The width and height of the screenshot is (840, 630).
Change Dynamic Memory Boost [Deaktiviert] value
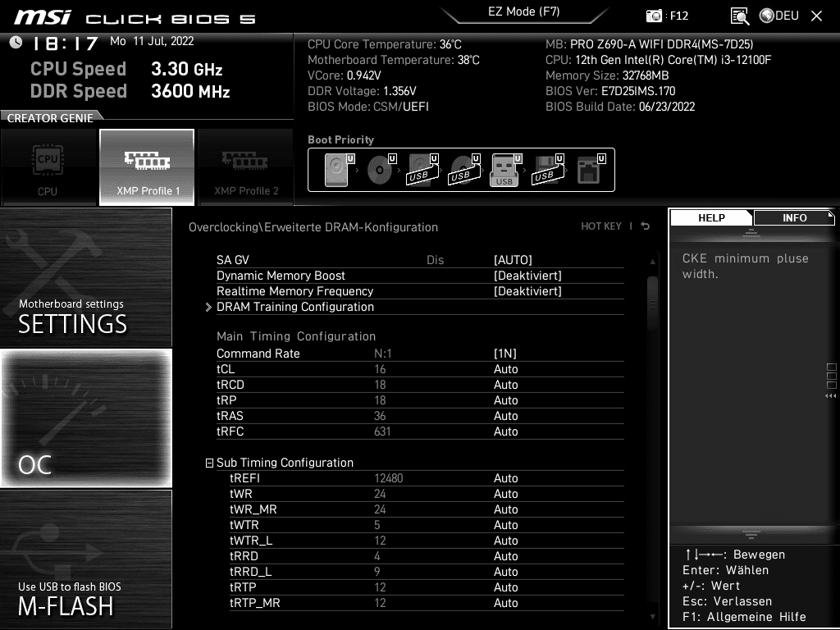[x=527, y=276]
